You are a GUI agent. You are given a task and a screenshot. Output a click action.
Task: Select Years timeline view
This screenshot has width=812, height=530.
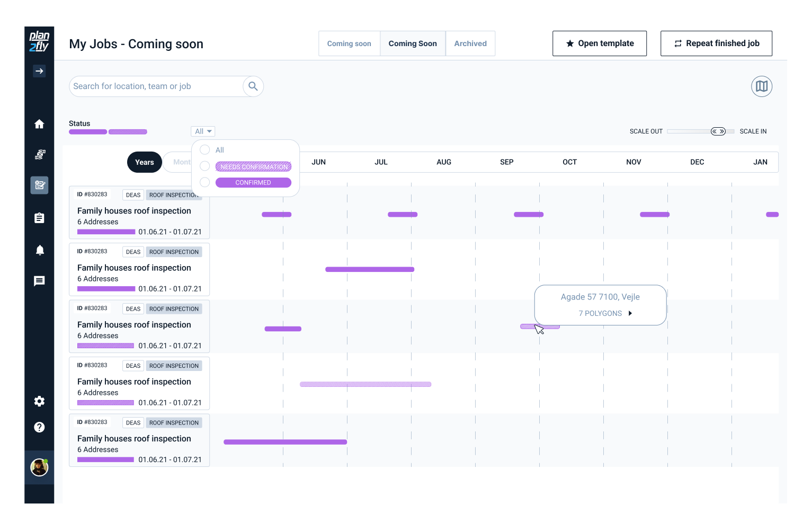145,162
